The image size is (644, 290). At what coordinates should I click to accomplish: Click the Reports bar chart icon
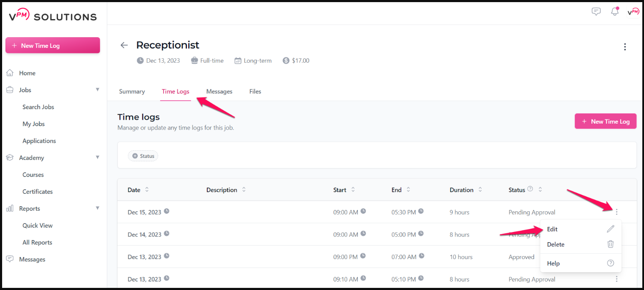pos(10,208)
